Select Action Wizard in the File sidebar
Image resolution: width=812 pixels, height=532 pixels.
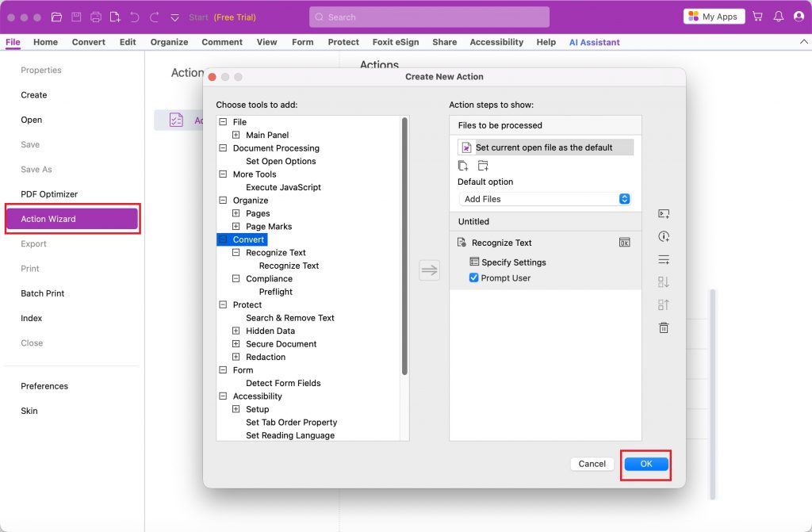click(72, 219)
